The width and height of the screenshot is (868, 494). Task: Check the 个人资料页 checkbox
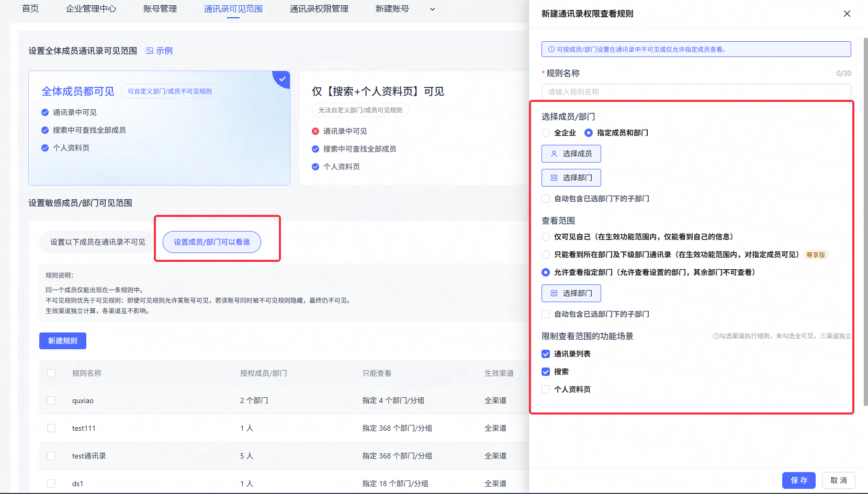(x=546, y=389)
